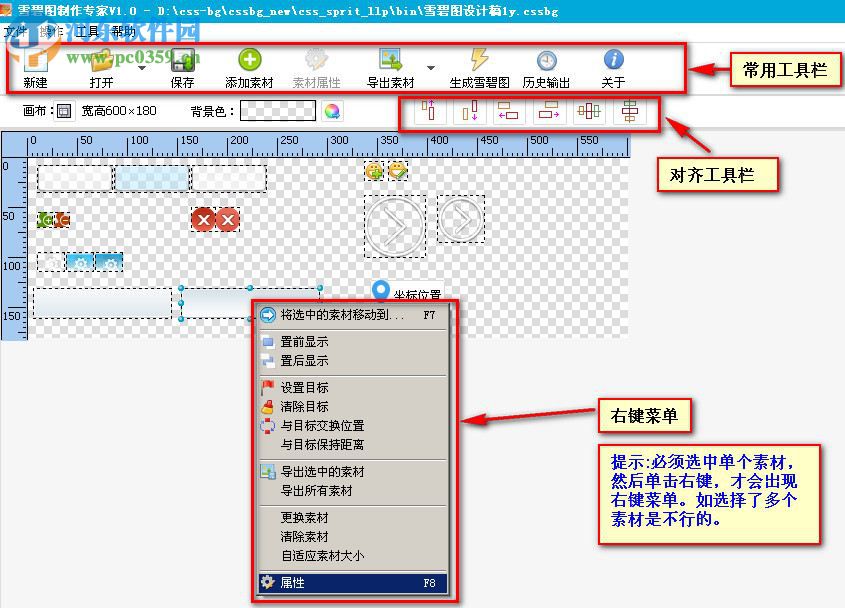This screenshot has height=608, width=845.
Task: Open 历史输出 (History Output) clock icon
Action: pyautogui.click(x=545, y=60)
